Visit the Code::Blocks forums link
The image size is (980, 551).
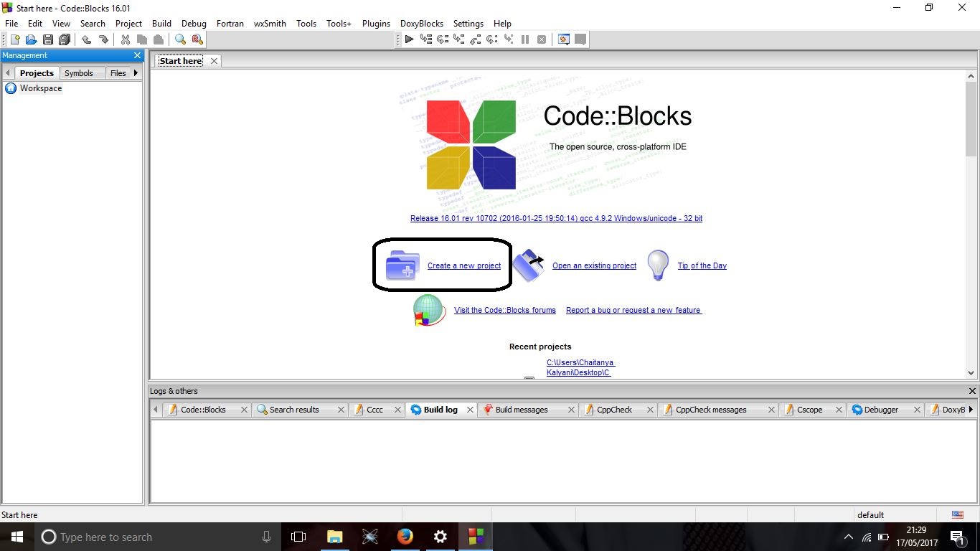coord(504,310)
